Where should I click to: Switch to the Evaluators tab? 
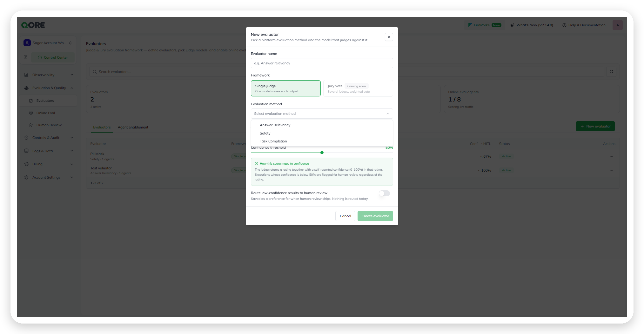coord(102,127)
